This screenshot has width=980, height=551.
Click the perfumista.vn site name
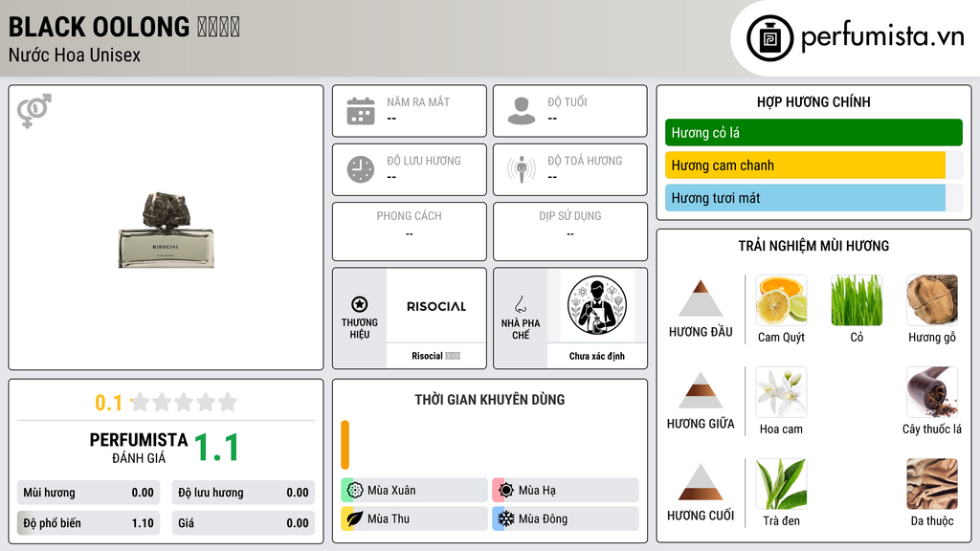click(x=882, y=37)
